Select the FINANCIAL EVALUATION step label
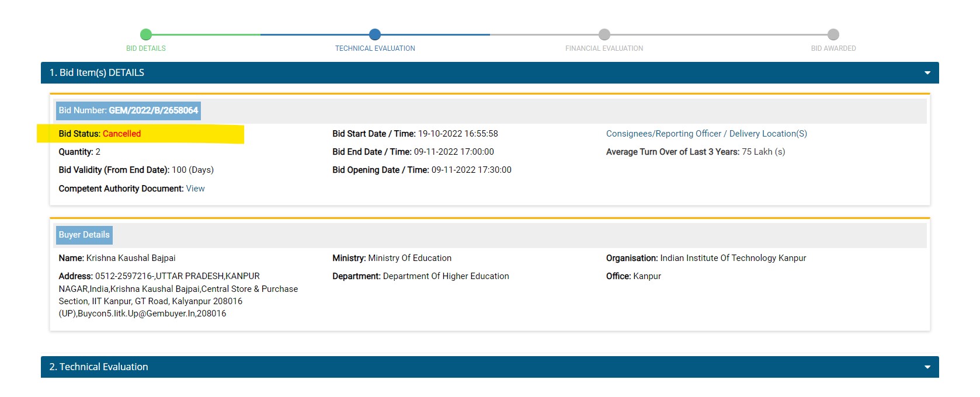 click(x=604, y=48)
